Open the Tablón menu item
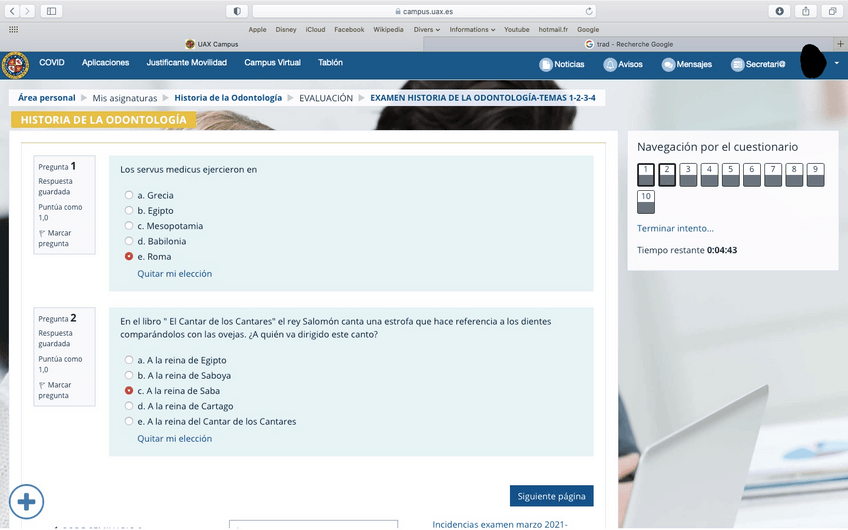 coord(330,63)
